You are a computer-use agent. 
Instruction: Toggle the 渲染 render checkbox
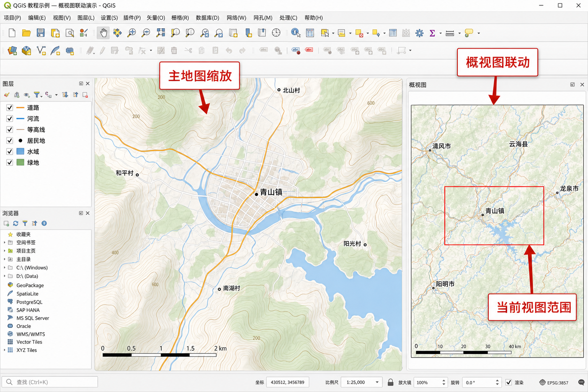[x=509, y=382]
